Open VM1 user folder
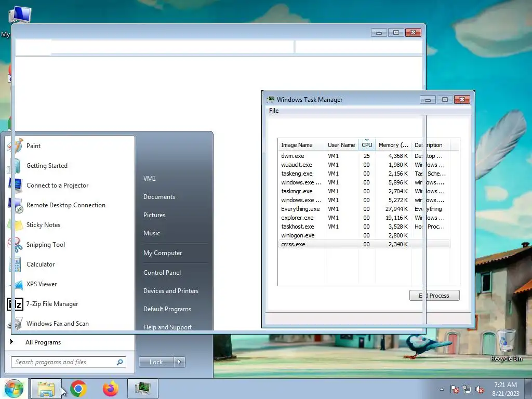The image size is (532, 399). [x=149, y=179]
